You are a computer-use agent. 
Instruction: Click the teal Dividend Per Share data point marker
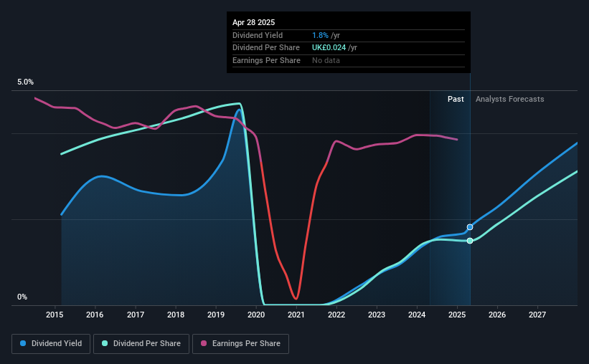(x=470, y=241)
